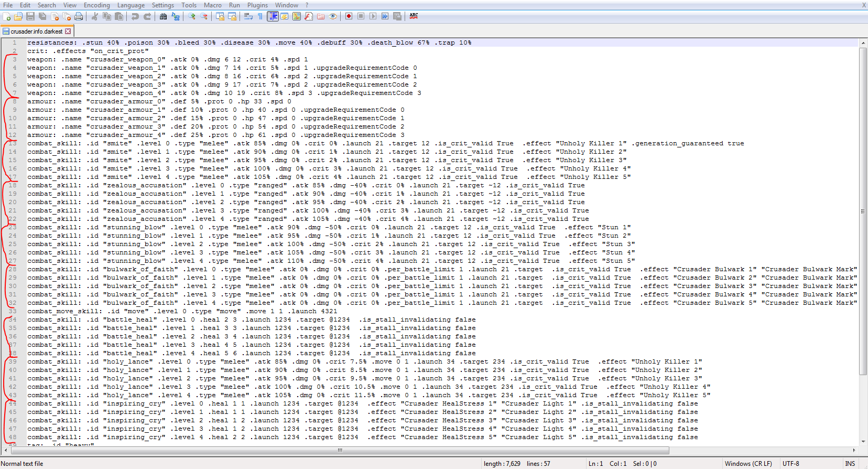The image size is (868, 469).
Task: Click the Cut scissors icon
Action: pyautogui.click(x=95, y=16)
